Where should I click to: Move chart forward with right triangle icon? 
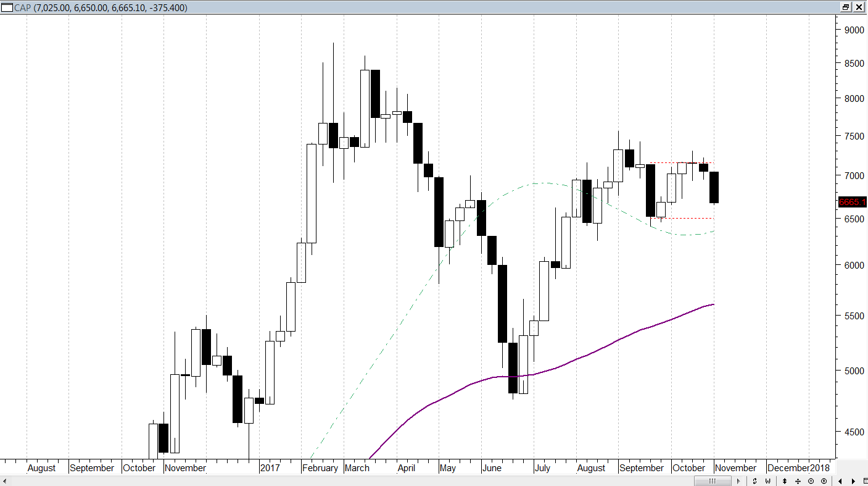[x=854, y=481]
